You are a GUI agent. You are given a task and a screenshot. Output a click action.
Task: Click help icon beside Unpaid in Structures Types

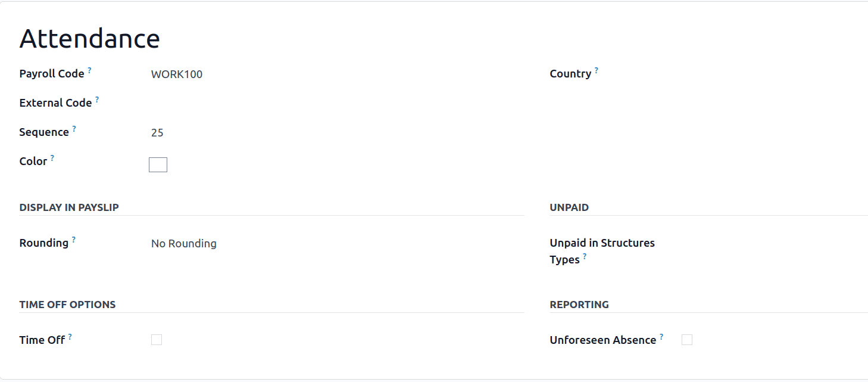[585, 256]
